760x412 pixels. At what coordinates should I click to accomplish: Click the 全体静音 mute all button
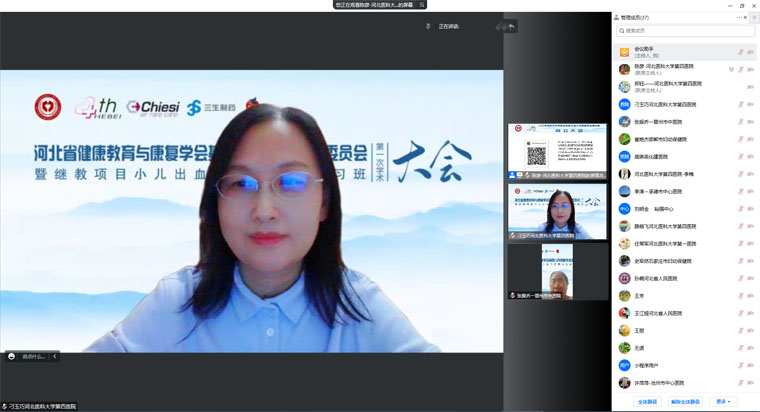click(x=649, y=401)
